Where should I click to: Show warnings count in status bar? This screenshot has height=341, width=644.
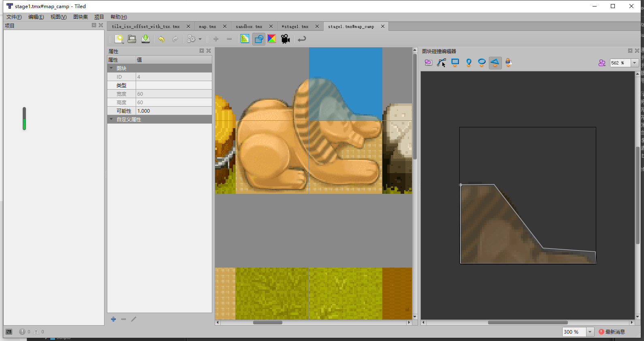coord(38,332)
